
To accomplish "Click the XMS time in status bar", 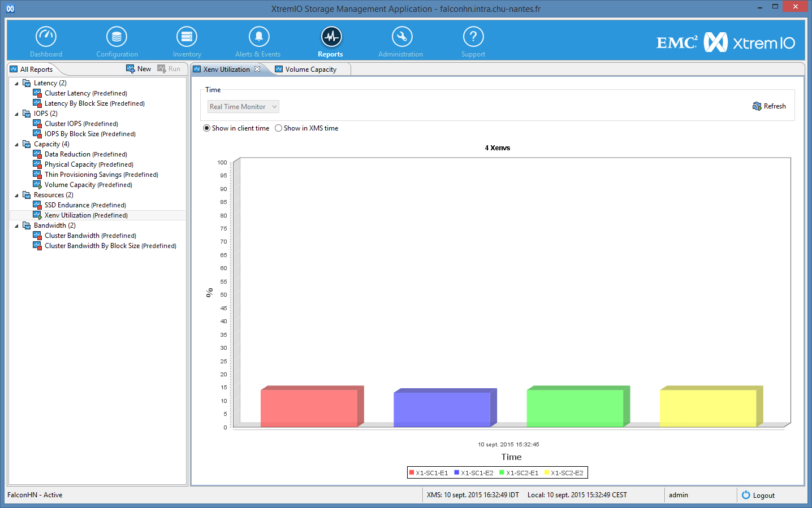I will [x=473, y=495].
